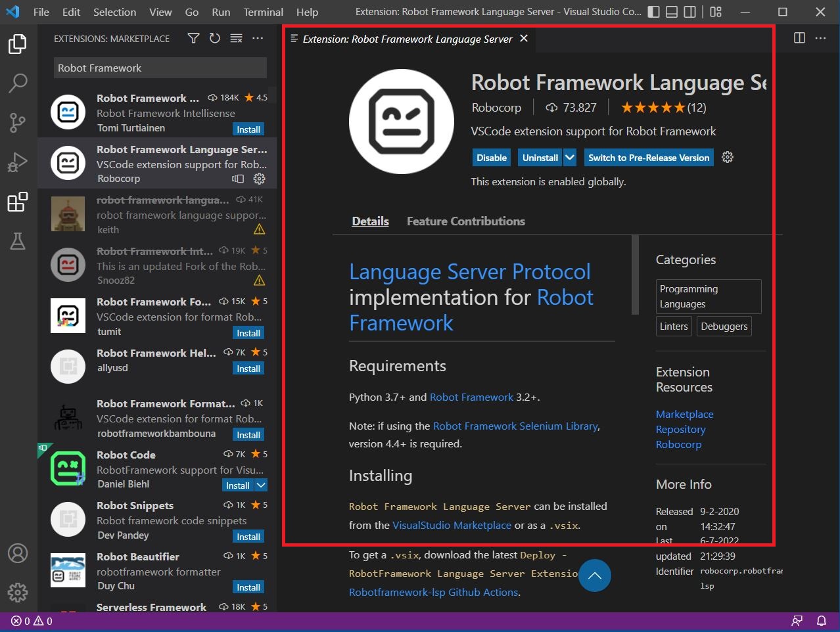Open errors and warnings in status bar
The height and width of the screenshot is (632, 840).
[32, 621]
